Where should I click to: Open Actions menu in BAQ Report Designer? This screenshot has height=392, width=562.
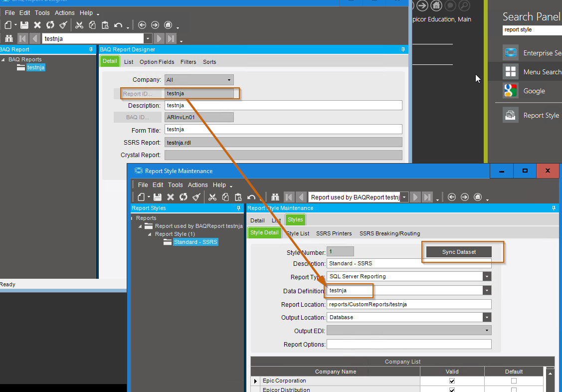click(64, 13)
